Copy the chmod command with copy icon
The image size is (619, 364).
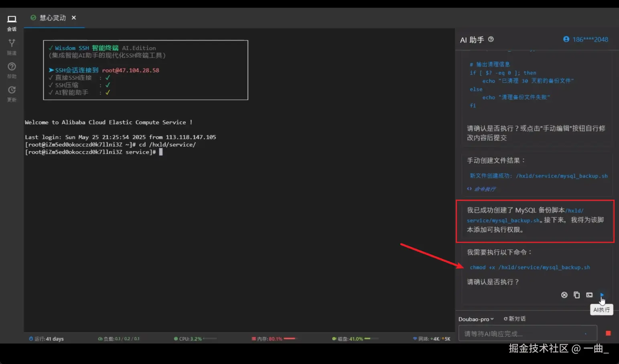(x=576, y=295)
